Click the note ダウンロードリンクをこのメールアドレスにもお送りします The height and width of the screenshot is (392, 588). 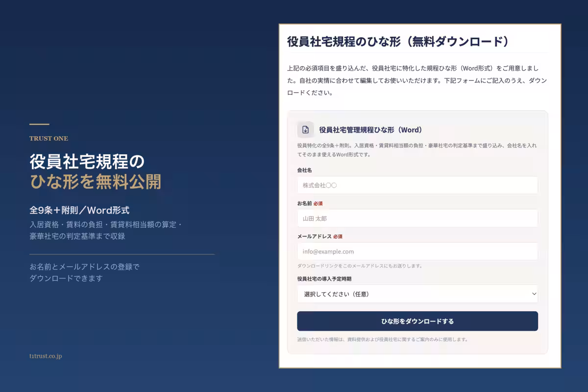[360, 266]
